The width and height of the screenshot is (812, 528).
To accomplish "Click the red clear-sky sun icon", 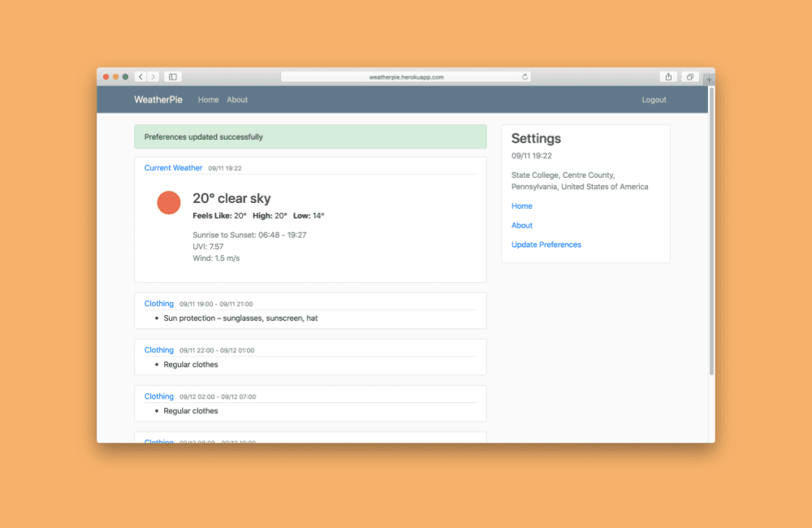I will click(x=169, y=202).
